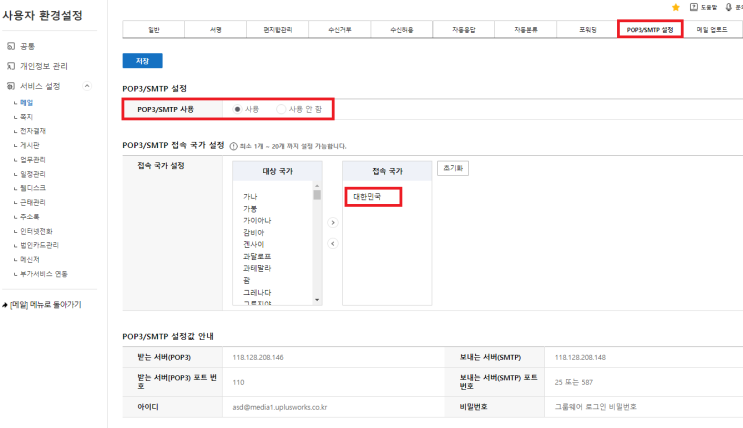743x428 pixels.
Task: Open the 편지함관리 tab
Action: point(278,29)
